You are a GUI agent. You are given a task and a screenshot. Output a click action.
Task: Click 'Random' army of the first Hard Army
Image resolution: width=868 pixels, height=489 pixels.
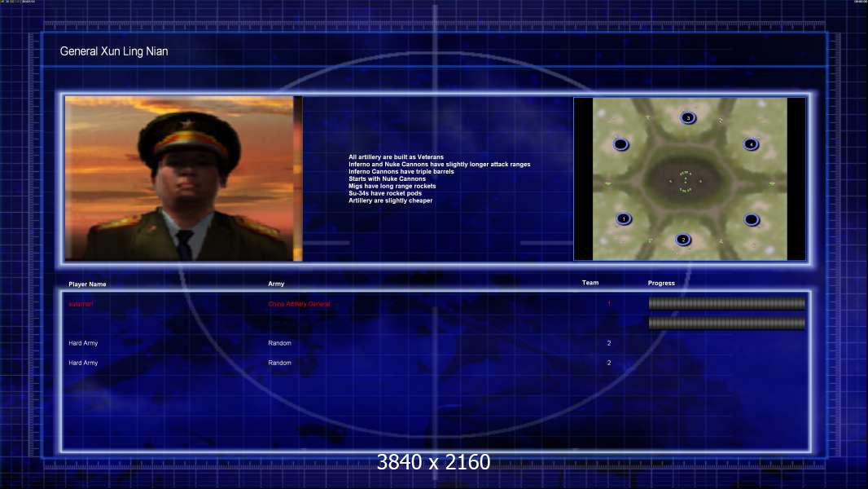279,343
